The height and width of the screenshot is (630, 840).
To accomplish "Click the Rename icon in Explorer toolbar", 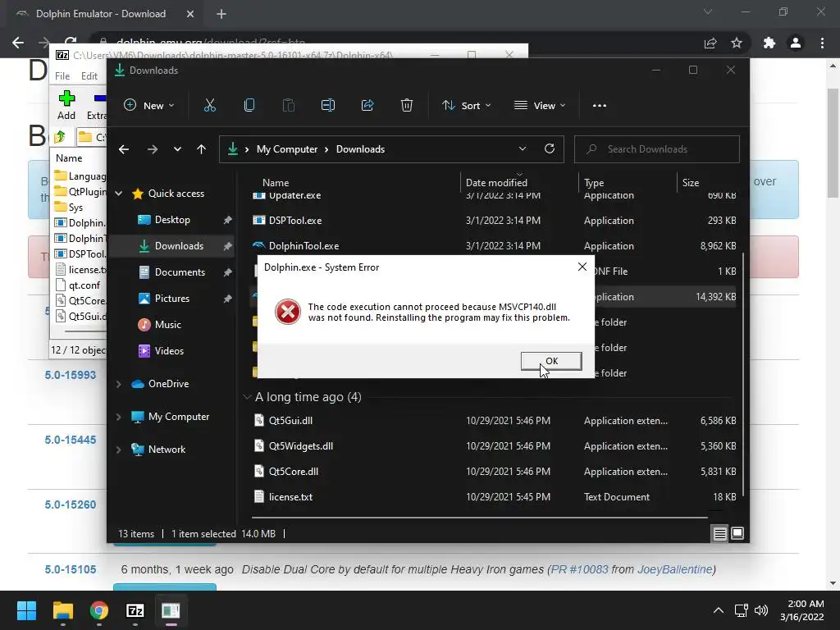I will click(328, 106).
